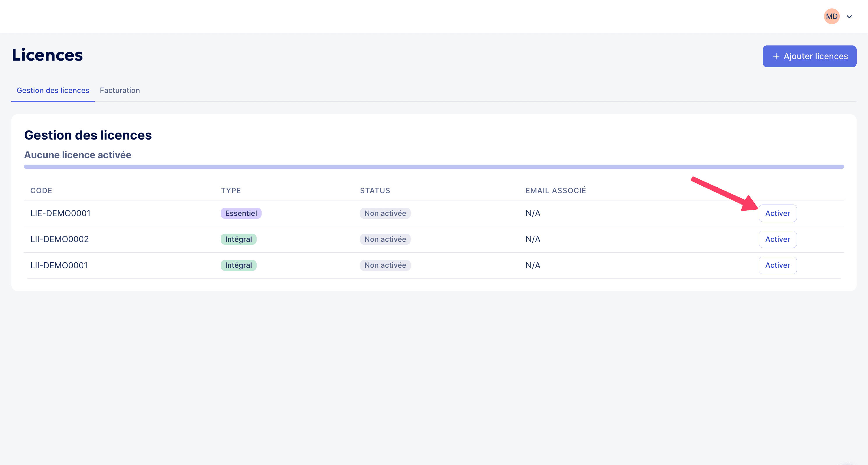Click Non activée status of LII-DEMO0002

tap(385, 239)
